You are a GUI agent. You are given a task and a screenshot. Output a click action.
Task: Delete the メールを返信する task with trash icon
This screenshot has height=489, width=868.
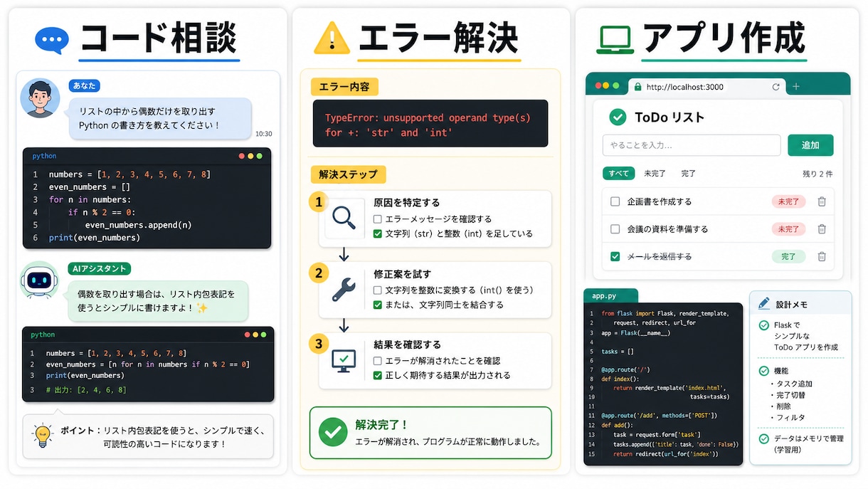822,256
